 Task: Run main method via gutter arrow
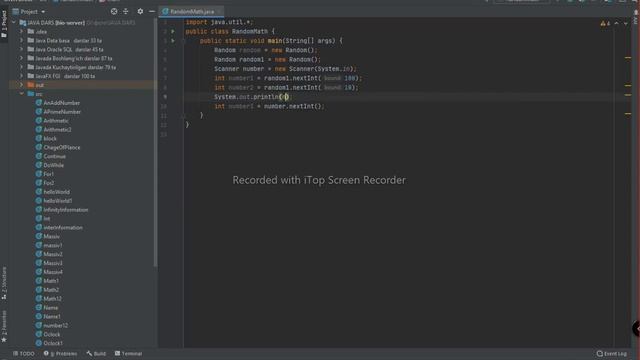click(x=173, y=41)
